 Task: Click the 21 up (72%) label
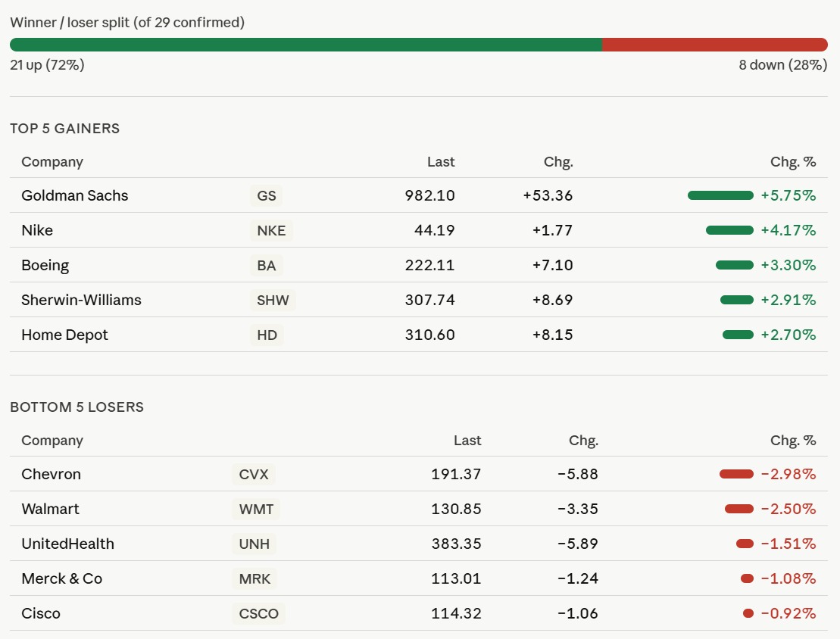[47, 65]
